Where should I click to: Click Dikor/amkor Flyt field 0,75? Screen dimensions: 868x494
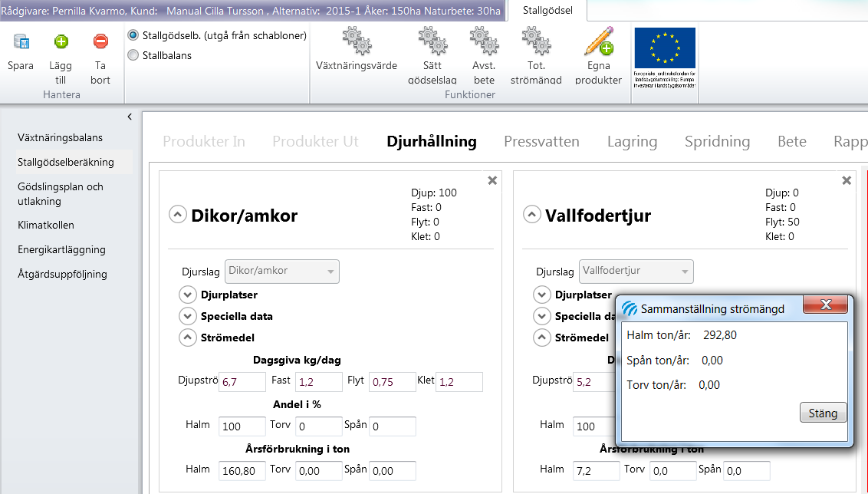coord(393,382)
